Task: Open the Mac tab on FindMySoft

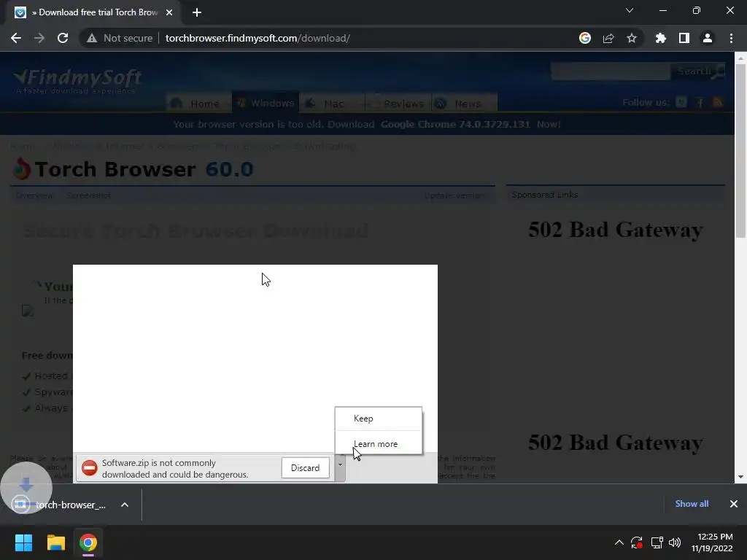Action: coord(332,104)
